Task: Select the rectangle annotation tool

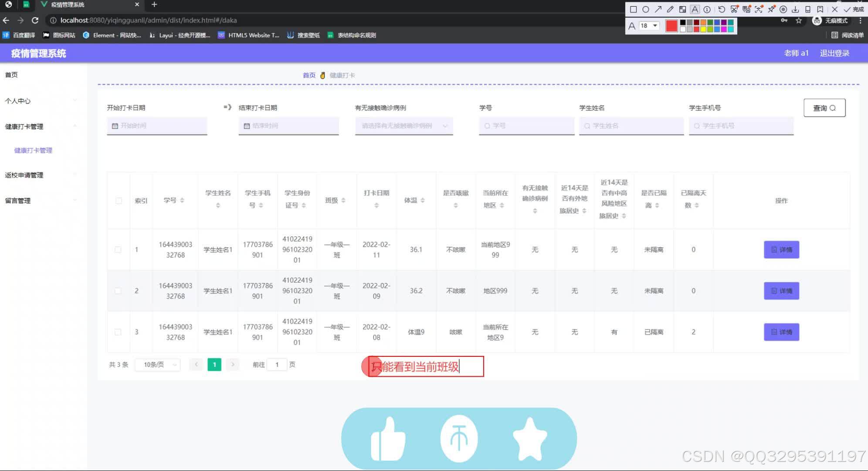Action: tap(634, 9)
